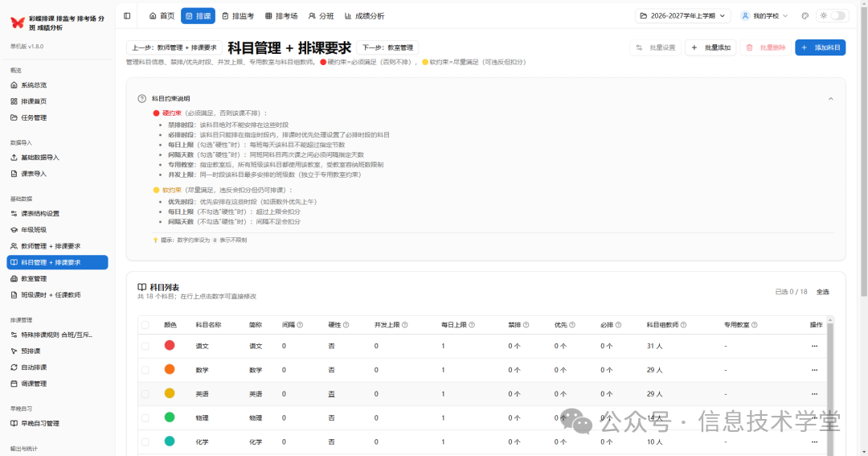Go to previous step 教师管理 + 排课要求
This screenshot has width=868, height=456.
pos(174,47)
